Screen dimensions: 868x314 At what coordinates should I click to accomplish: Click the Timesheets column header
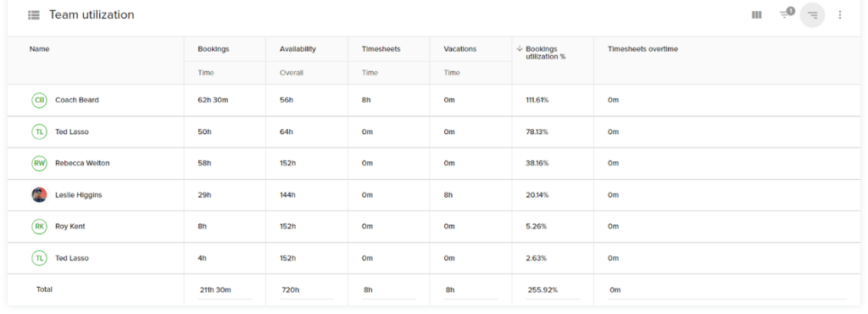381,48
